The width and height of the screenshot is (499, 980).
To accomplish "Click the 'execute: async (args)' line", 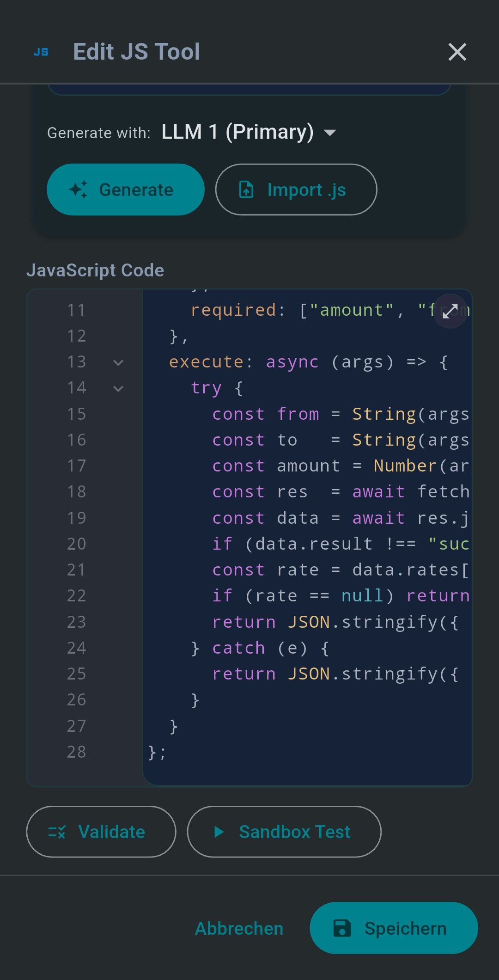I will (308, 362).
